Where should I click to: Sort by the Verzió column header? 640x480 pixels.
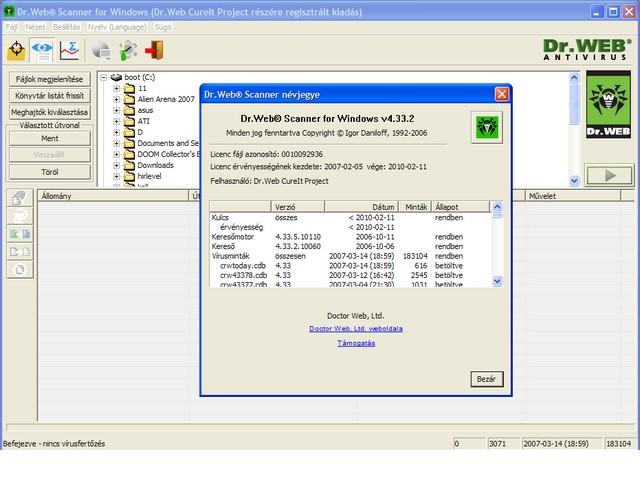(x=298, y=207)
